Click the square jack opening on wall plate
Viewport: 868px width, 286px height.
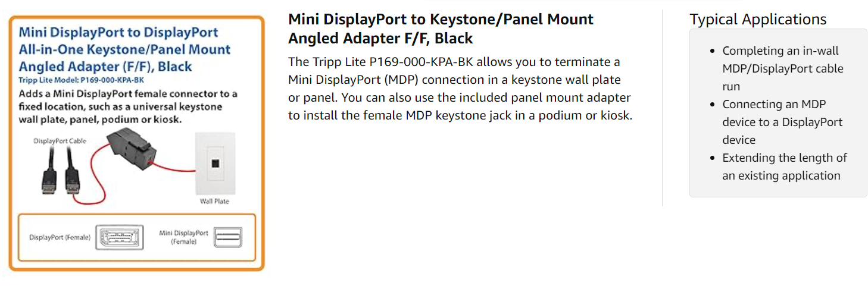coord(213,162)
